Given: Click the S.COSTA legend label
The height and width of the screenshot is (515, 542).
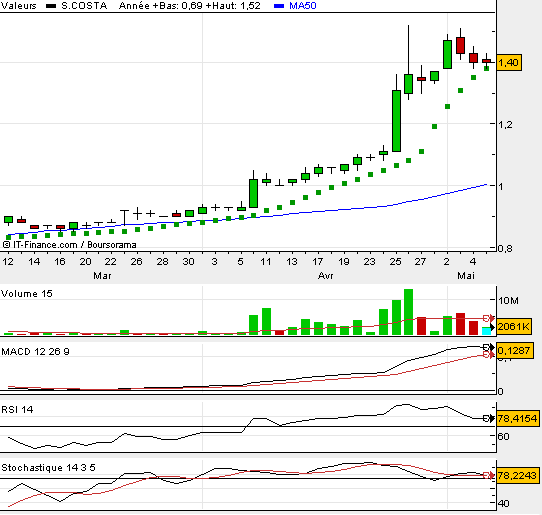Looking at the screenshot, I should click(84, 6).
